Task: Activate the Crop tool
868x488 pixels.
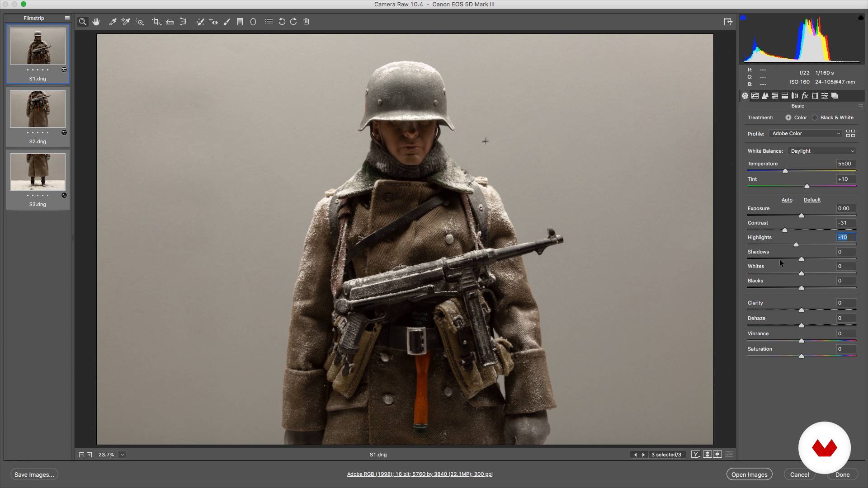Action: point(156,22)
